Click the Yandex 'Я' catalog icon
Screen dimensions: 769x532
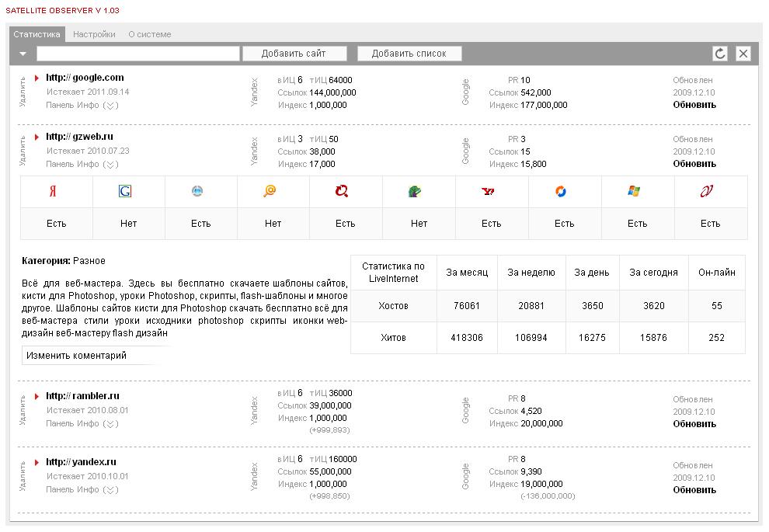coord(53,191)
